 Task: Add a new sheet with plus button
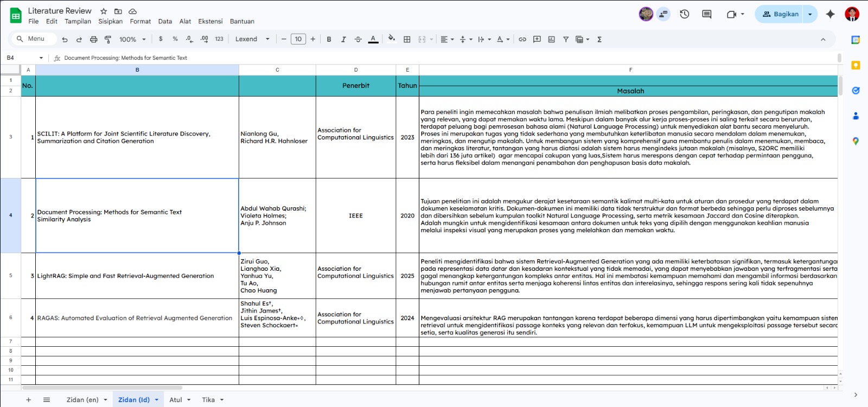(x=29, y=400)
